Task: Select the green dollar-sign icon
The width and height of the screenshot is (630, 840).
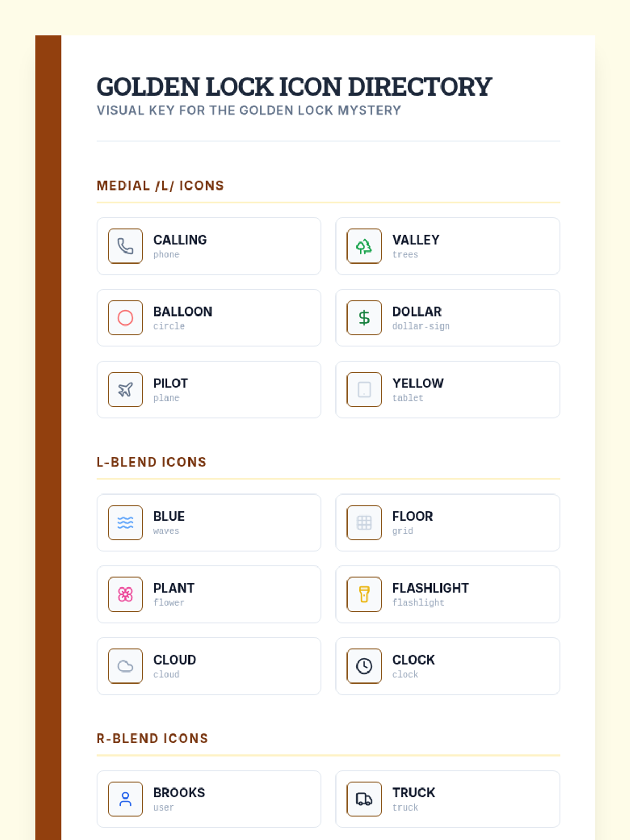Action: [364, 318]
